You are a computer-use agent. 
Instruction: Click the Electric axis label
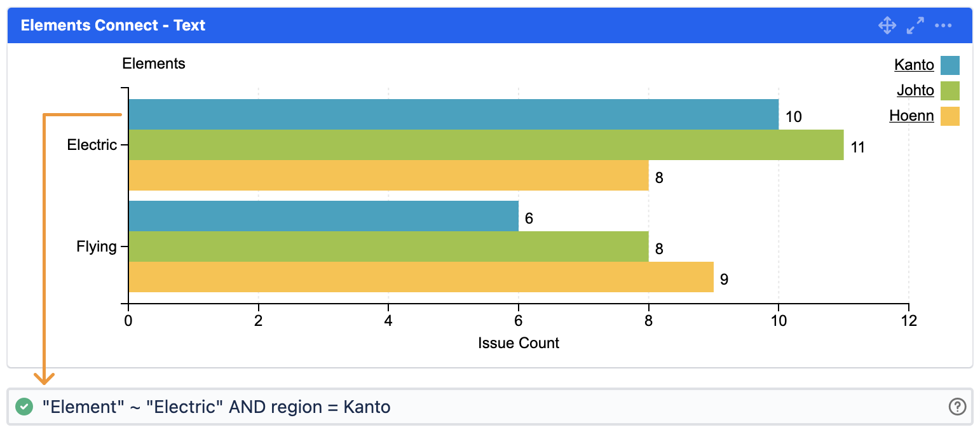pos(92,145)
